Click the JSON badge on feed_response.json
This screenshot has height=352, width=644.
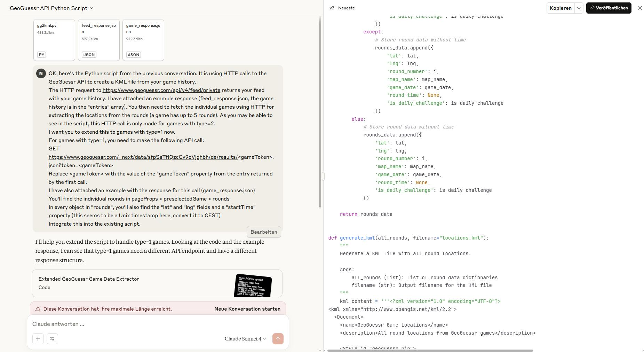89,55
